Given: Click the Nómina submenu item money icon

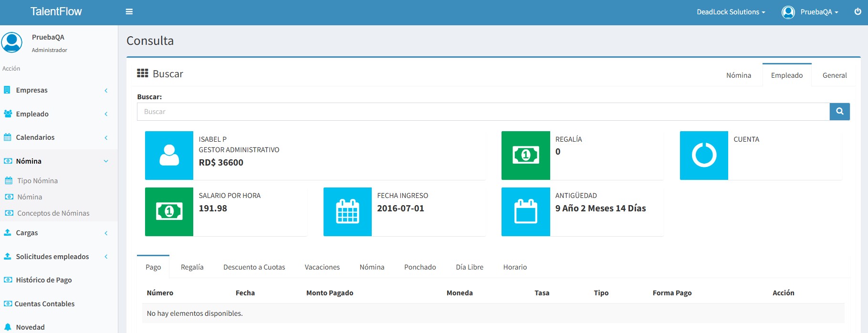Looking at the screenshot, I should click(9, 197).
